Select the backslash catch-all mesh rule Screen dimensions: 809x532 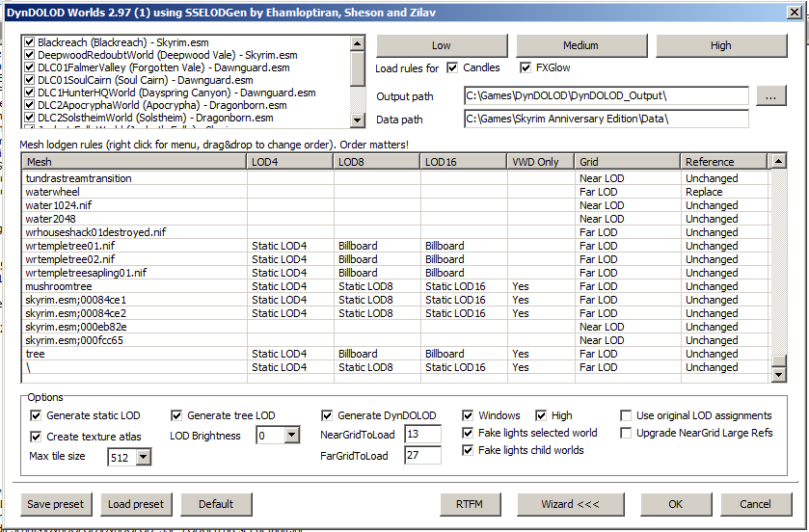pyautogui.click(x=396, y=367)
